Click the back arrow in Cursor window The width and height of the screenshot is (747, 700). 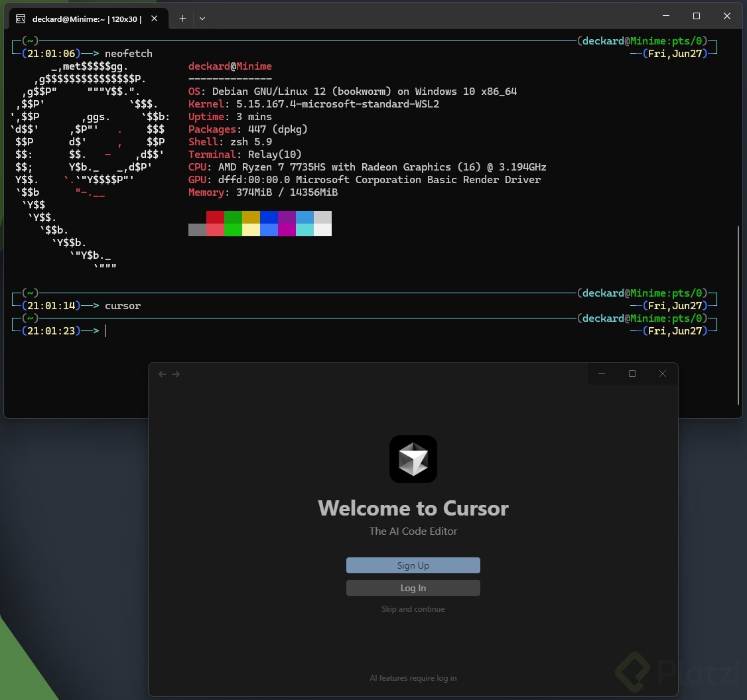[163, 374]
